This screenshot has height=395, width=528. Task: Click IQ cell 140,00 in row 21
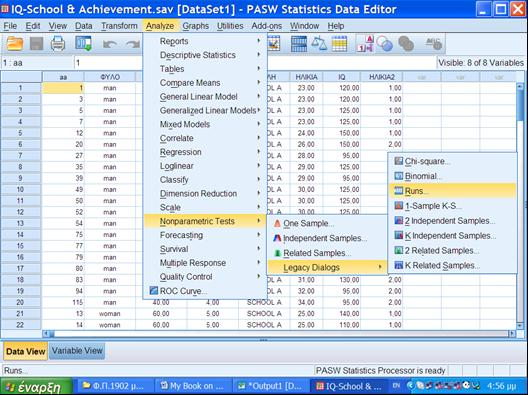[x=341, y=314]
